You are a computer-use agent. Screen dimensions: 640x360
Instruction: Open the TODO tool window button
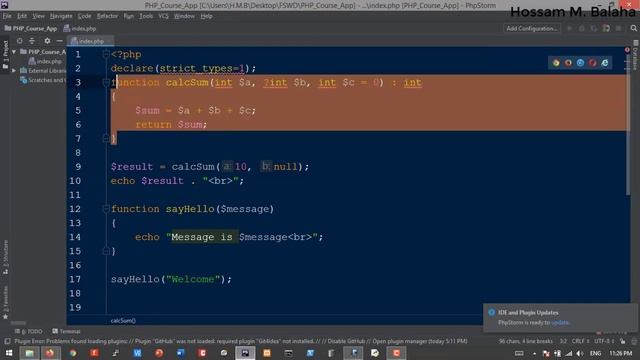pos(29,331)
